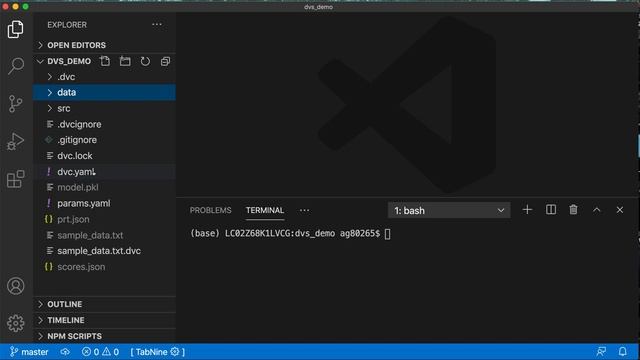The height and width of the screenshot is (360, 640).
Task: Close the terminal panel
Action: (620, 210)
